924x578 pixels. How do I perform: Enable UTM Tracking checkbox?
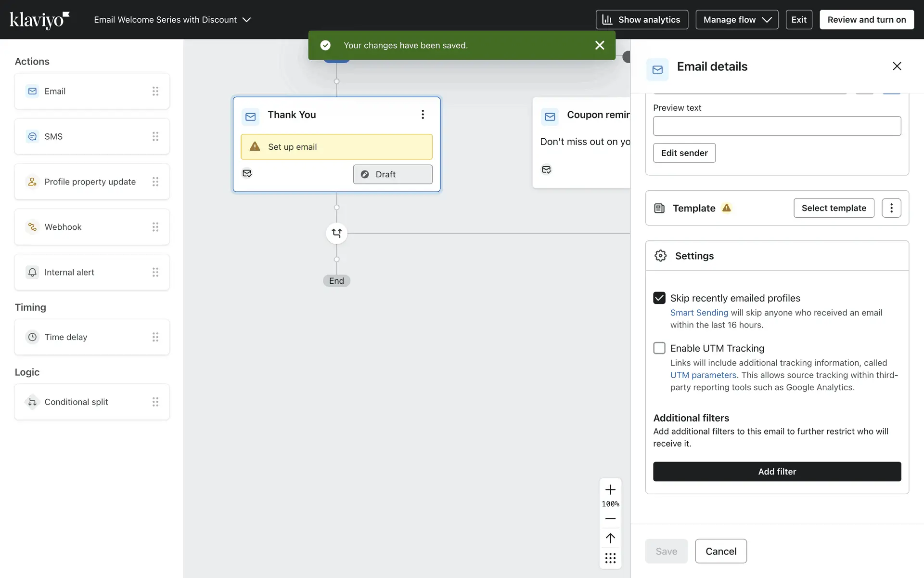pyautogui.click(x=659, y=348)
